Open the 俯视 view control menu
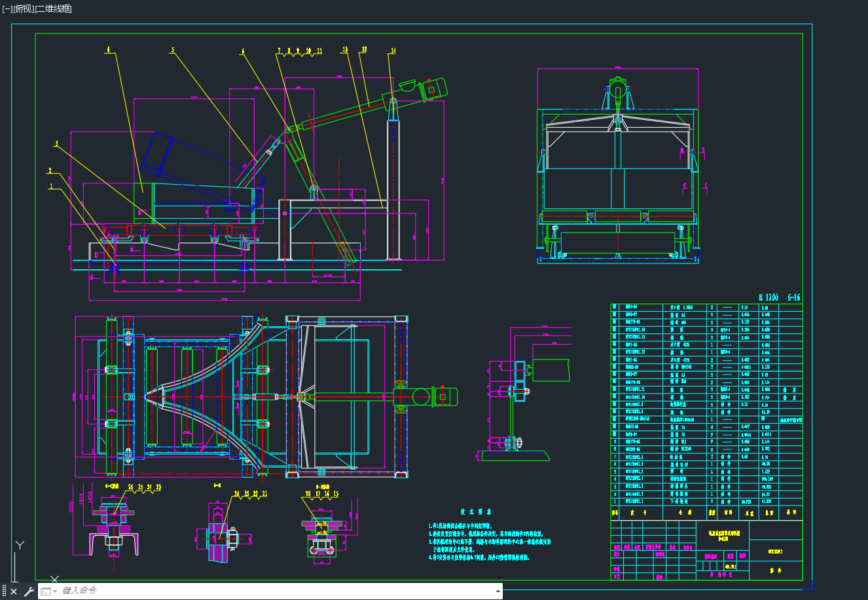 click(x=24, y=9)
